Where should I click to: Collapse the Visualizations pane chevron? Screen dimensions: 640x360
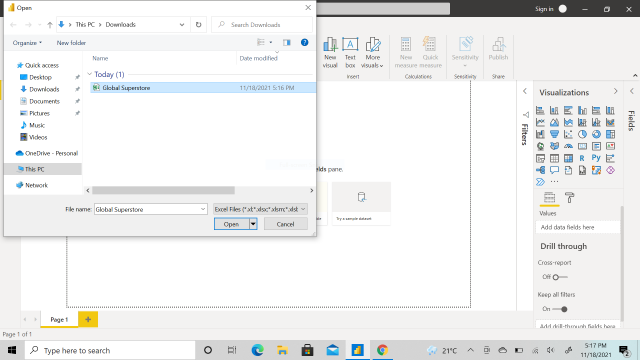tap(616, 91)
